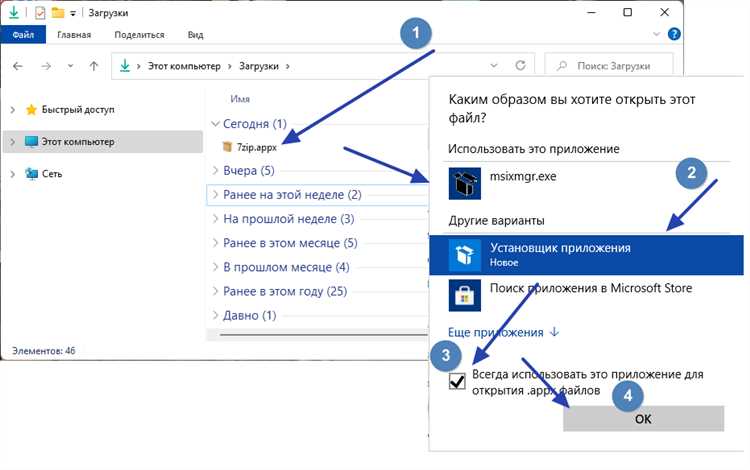Sort by the Имя column header
This screenshot has width=750, height=470.
(x=240, y=99)
